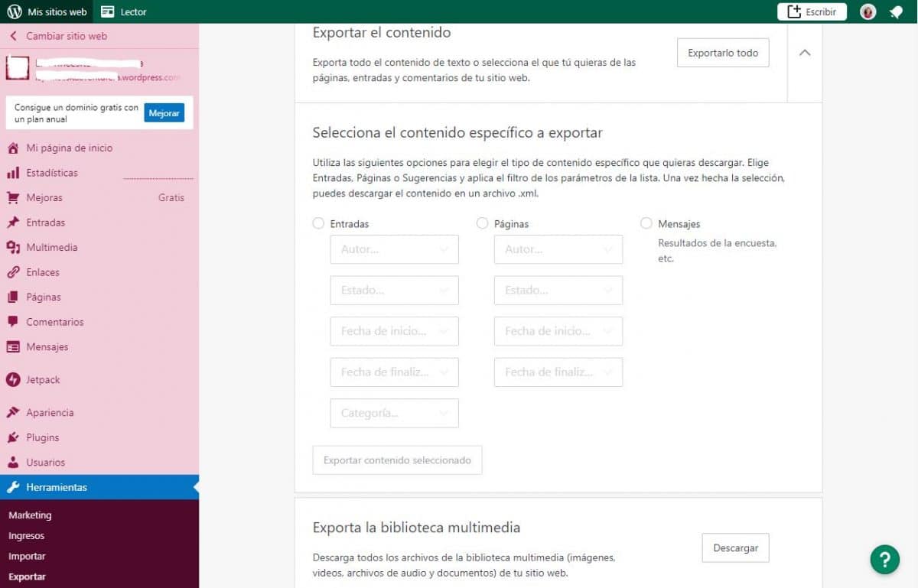Click the Mensajes sidebar icon
This screenshot has width=918, height=588.
(13, 347)
